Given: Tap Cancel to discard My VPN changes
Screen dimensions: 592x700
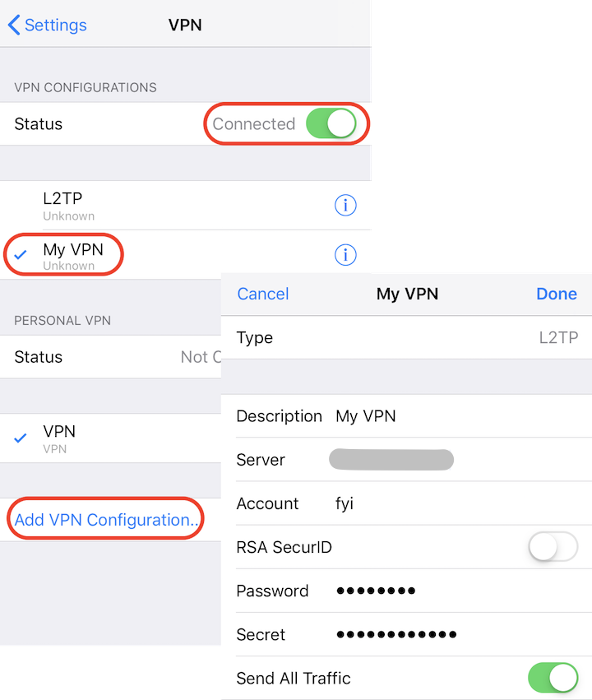Looking at the screenshot, I should coord(262,294).
